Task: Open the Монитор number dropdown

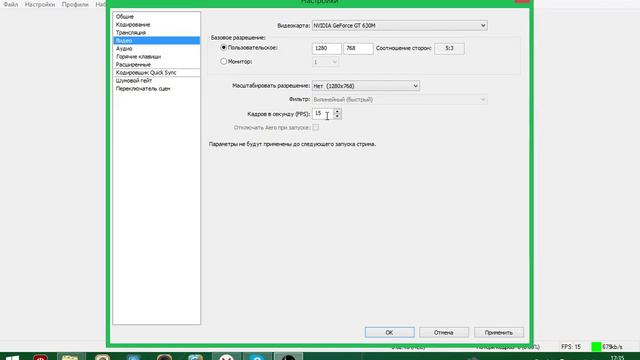Action: (325, 62)
